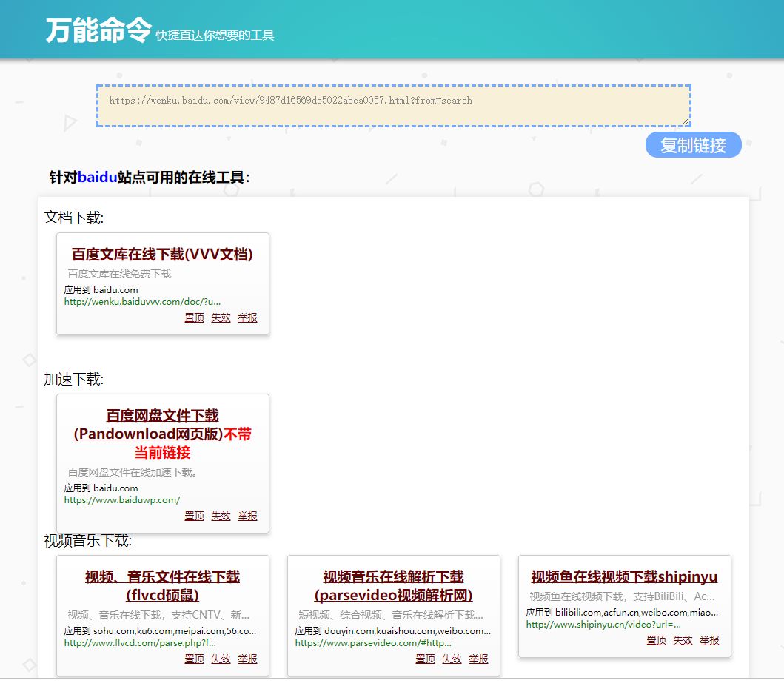Focus the wenku.baidu.com URL text box
This screenshot has width=784, height=683.
click(x=394, y=105)
